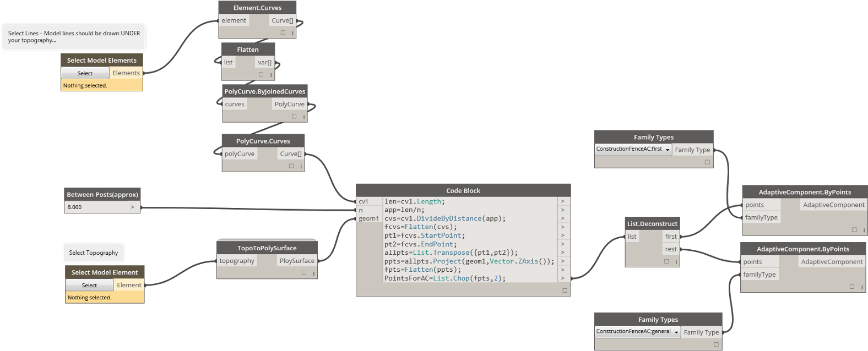Screen dimensions: 868x351
Task: Click the lacing icon on PolyCurve.Curves node
Action: pyautogui.click(x=301, y=166)
